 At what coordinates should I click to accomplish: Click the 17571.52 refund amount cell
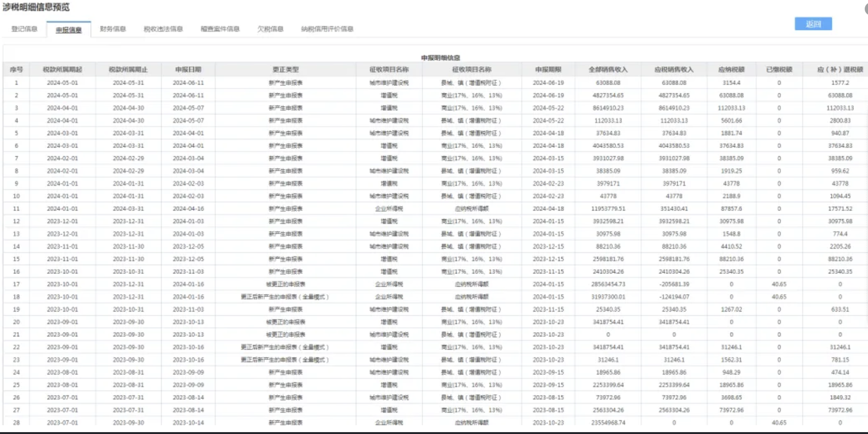pos(840,209)
